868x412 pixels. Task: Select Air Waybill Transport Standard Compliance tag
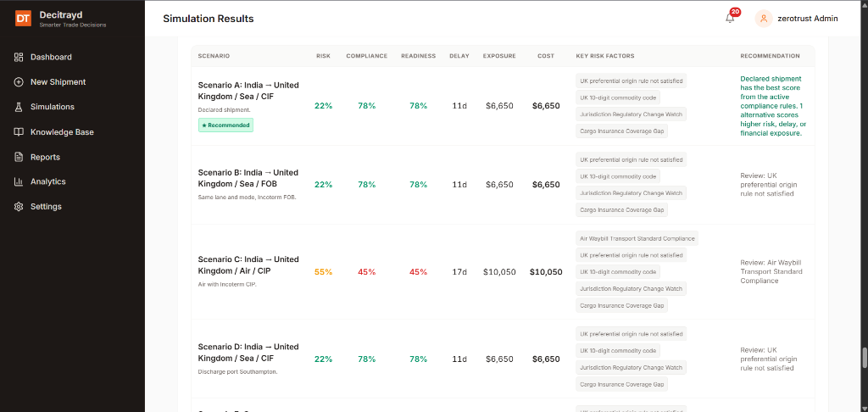pyautogui.click(x=637, y=239)
